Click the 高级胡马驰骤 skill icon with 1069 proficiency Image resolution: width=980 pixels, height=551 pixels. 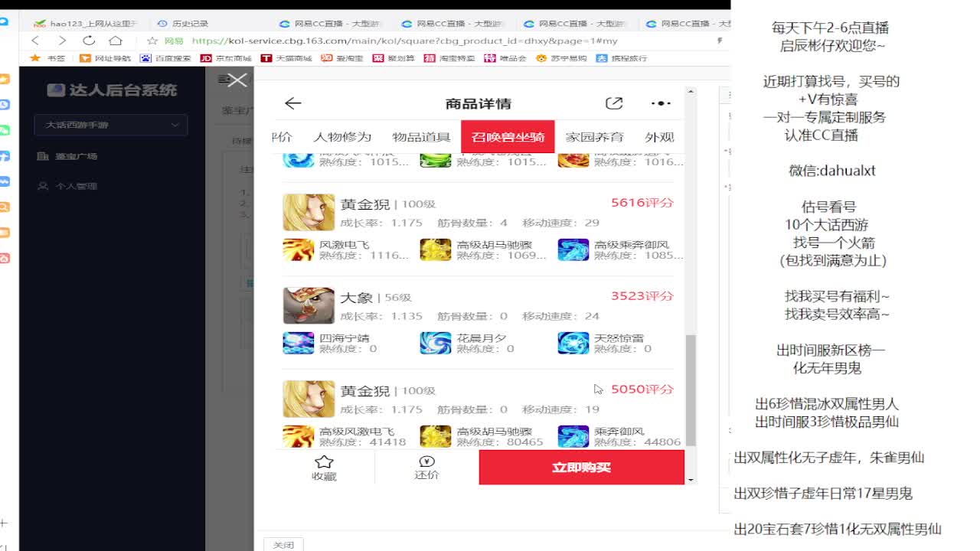pos(436,250)
